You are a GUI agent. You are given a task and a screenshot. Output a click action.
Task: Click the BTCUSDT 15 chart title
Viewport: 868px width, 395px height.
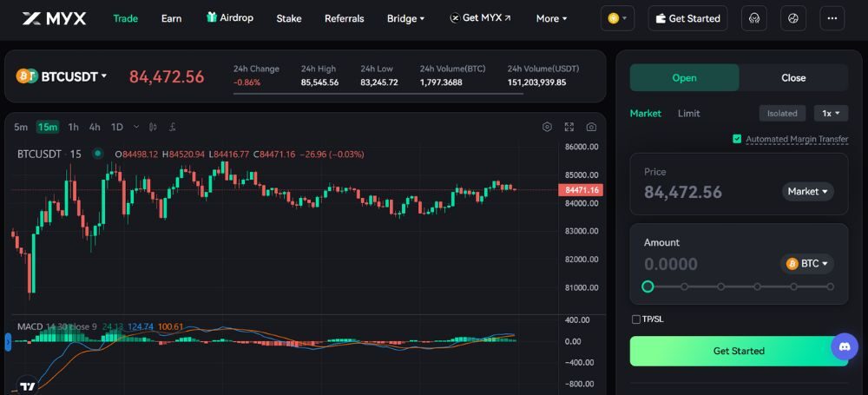click(49, 154)
